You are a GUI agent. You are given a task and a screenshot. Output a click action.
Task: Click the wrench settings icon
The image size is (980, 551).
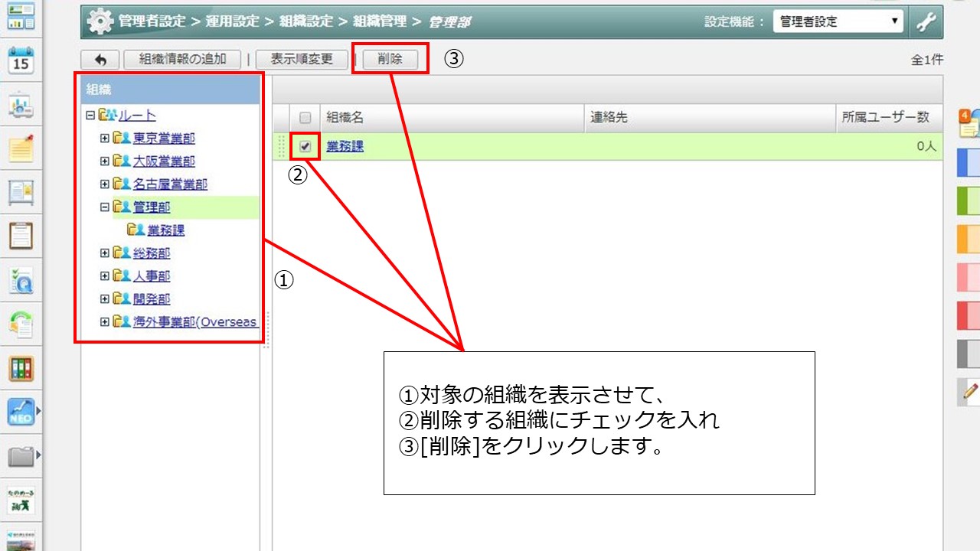click(926, 22)
